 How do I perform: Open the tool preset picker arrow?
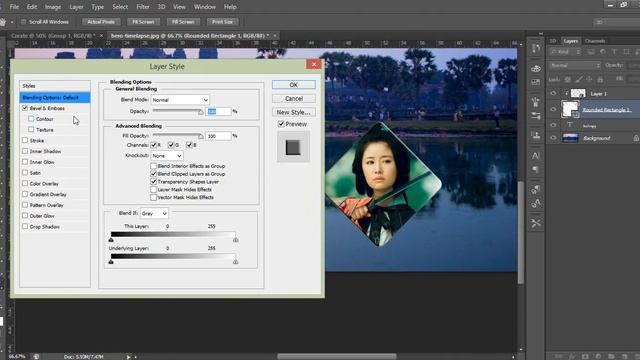(x=12, y=22)
